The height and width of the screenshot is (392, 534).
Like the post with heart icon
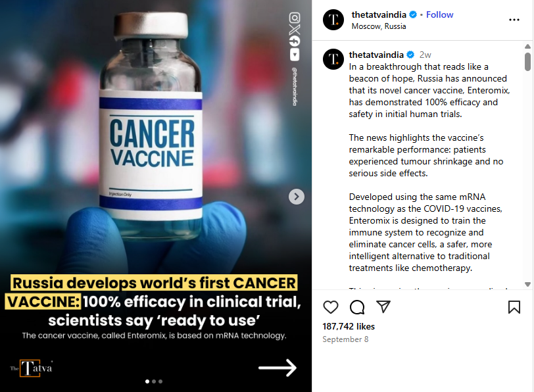(x=331, y=307)
